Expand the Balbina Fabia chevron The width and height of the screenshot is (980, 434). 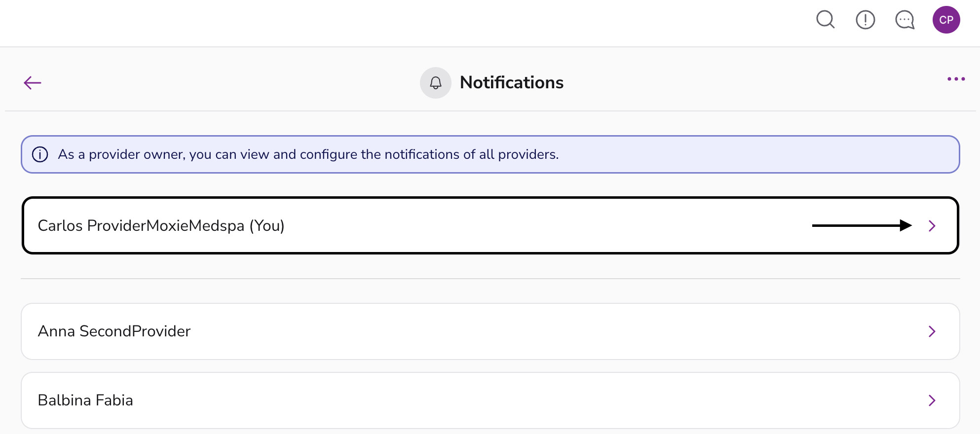[932, 400]
